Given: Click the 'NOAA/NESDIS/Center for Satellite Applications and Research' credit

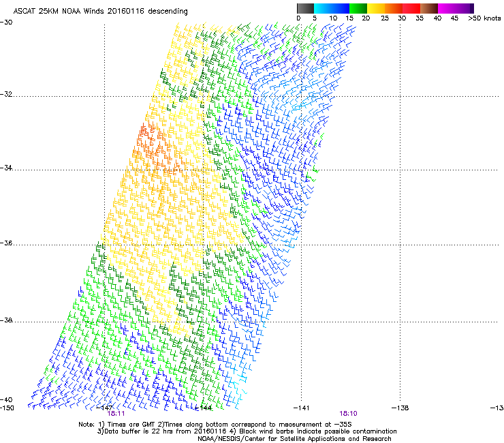Looking at the screenshot, I should (x=294, y=439).
